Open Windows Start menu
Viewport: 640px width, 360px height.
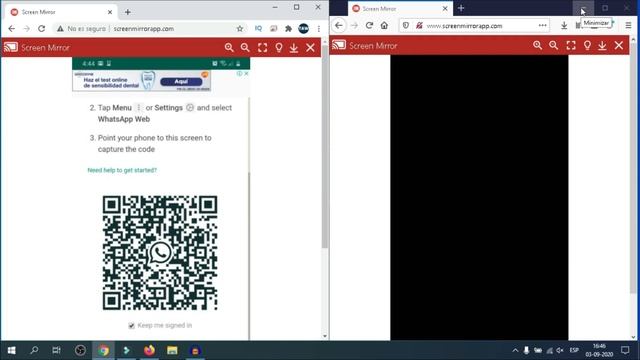point(11,350)
